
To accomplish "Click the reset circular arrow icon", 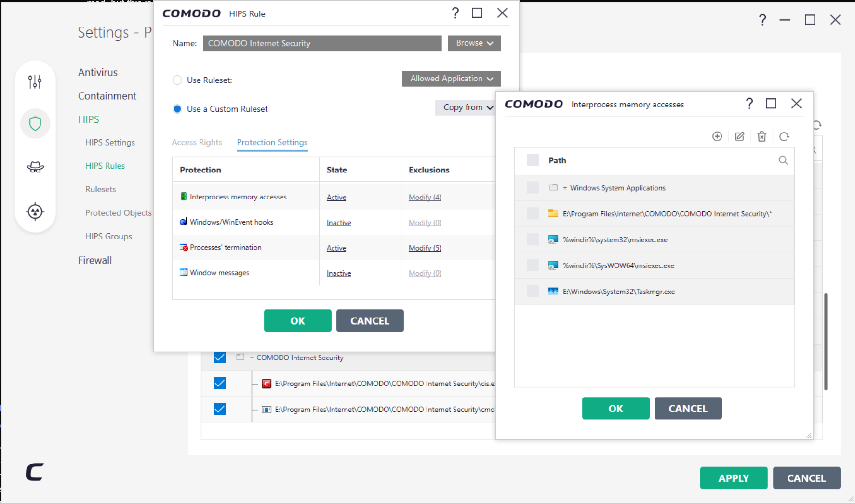I will click(x=784, y=136).
